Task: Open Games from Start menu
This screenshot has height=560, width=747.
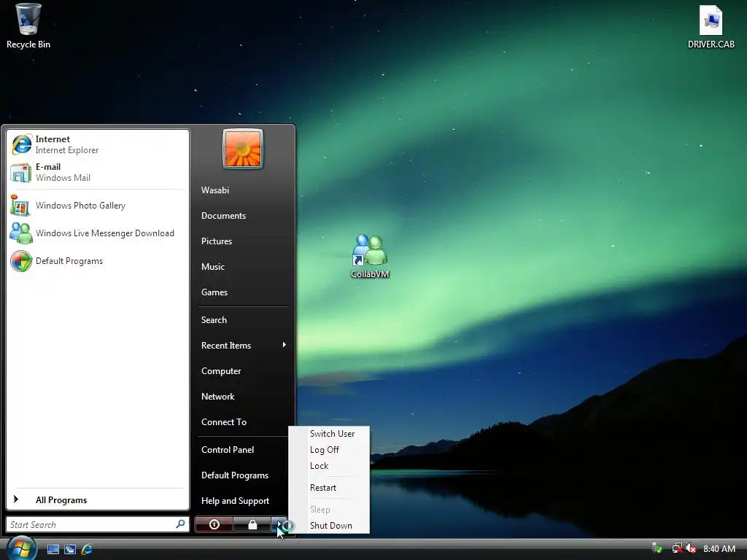Action: coord(214,293)
